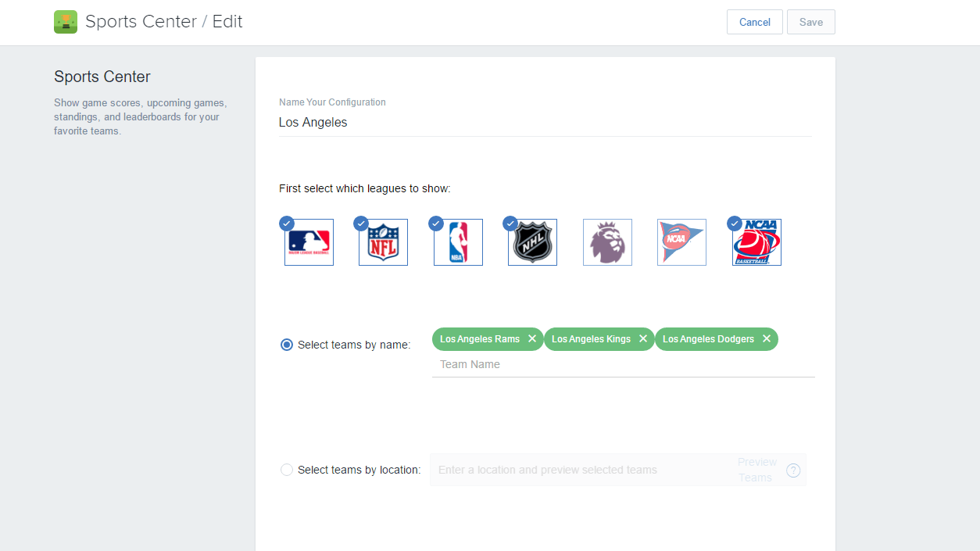Cancel editing the configuration

tap(755, 22)
